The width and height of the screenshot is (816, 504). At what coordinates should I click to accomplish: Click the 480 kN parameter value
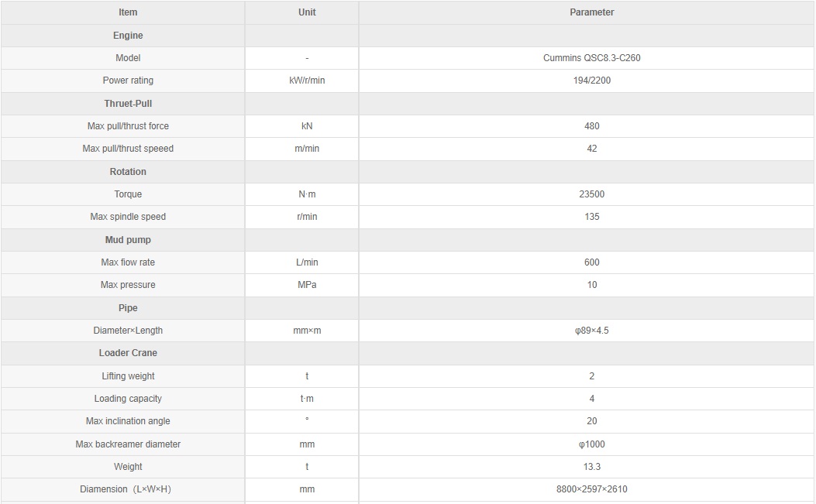pyautogui.click(x=592, y=126)
